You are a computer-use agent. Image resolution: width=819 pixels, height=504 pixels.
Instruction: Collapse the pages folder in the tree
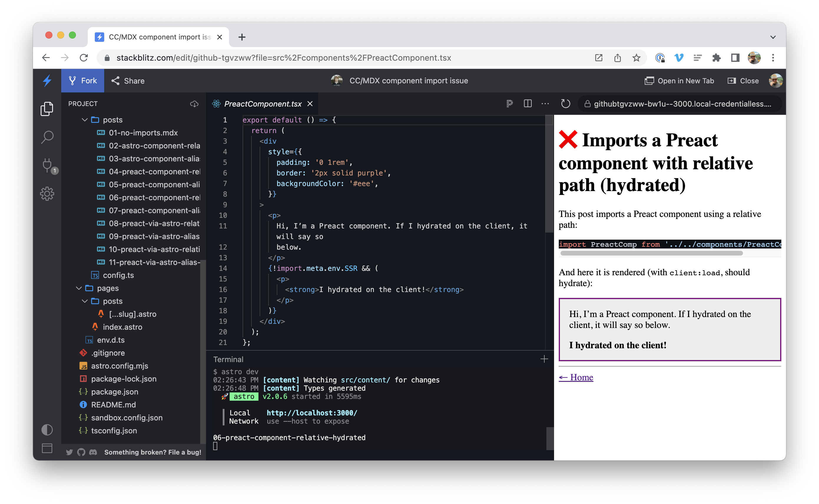(79, 288)
